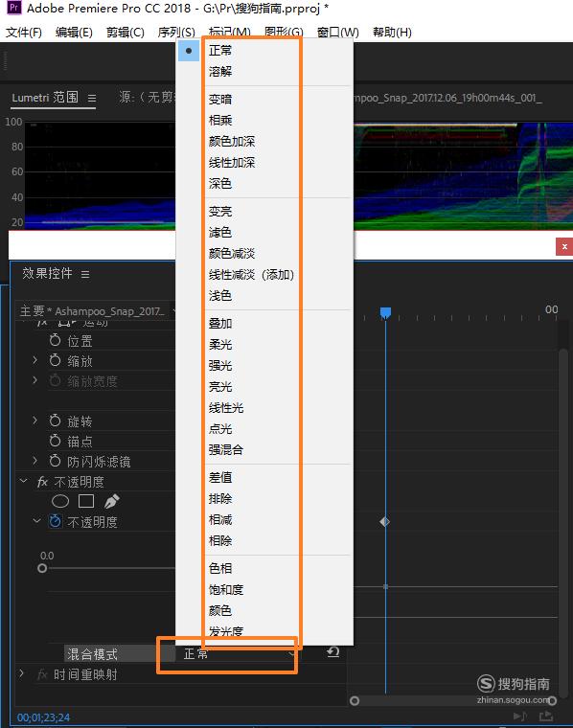Image resolution: width=573 pixels, height=728 pixels.
Task: Click the play audio icon at the bottom
Action: click(520, 716)
